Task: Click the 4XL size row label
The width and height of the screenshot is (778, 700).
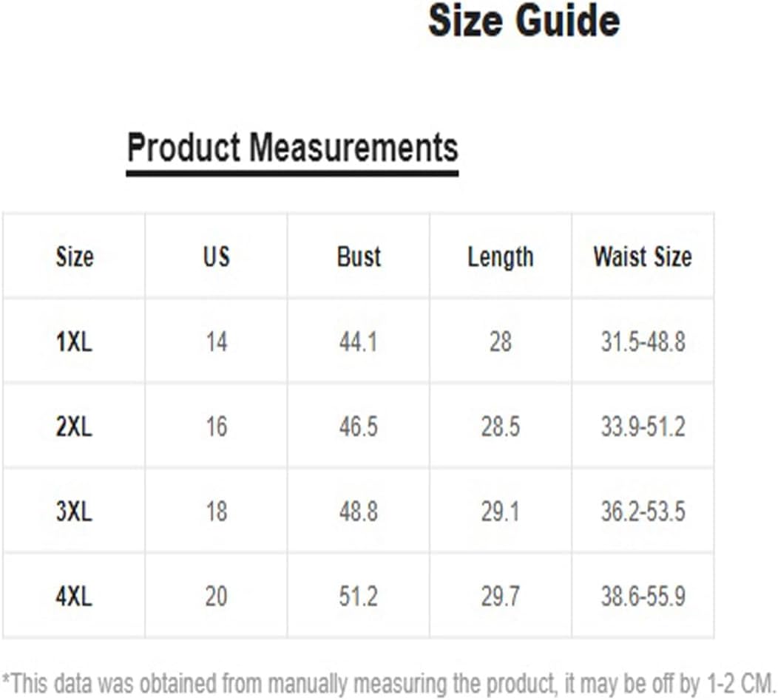Action: (74, 597)
